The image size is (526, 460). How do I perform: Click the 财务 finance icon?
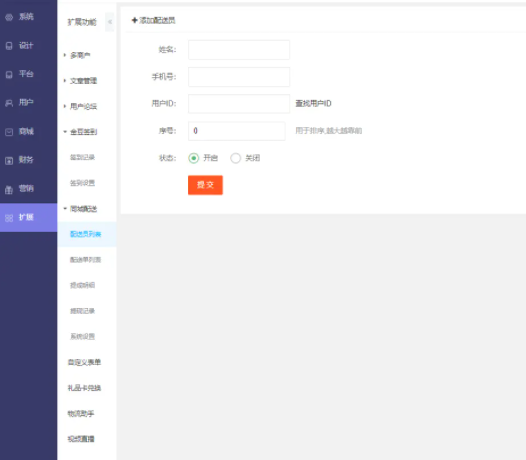point(9,160)
